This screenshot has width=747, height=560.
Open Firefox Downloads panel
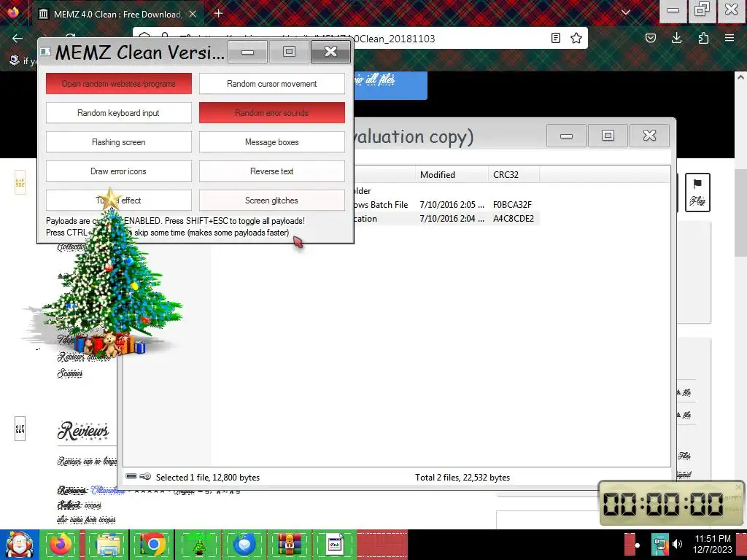676,38
